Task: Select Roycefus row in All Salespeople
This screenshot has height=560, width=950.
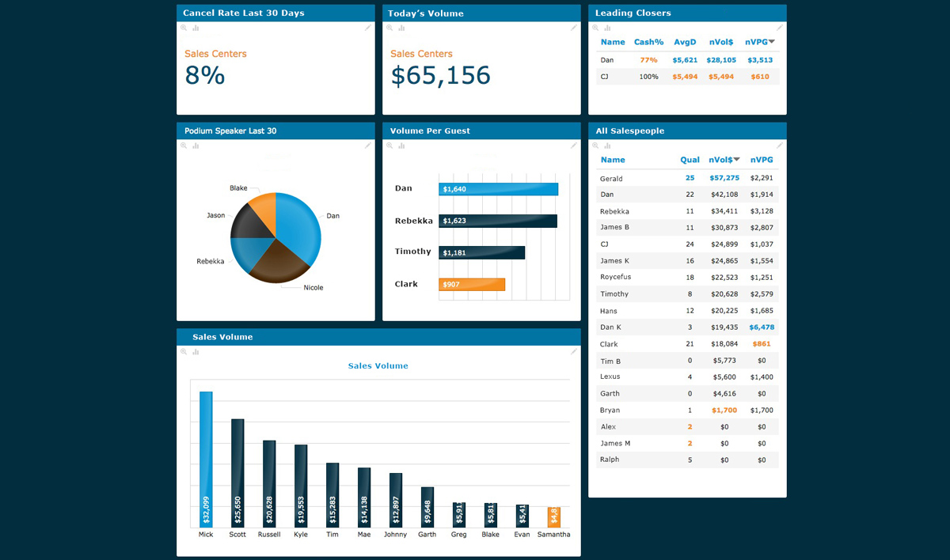Action: (x=687, y=278)
